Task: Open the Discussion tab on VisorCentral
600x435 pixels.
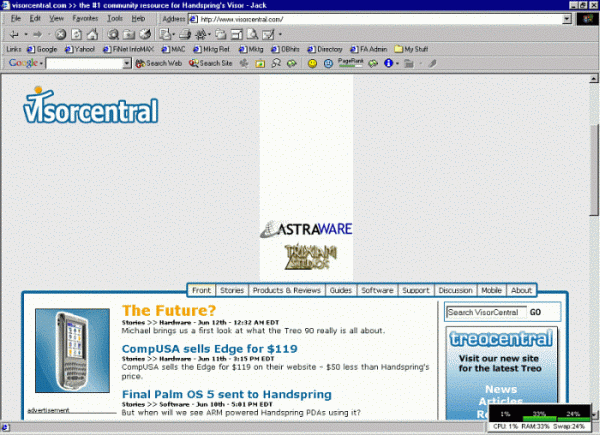Action: click(x=455, y=290)
